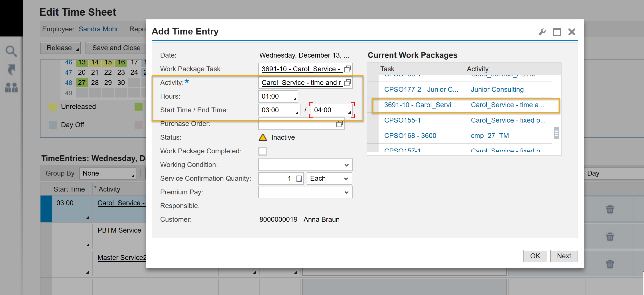
Task: Open the people icon in left sidebar
Action: pos(11,88)
